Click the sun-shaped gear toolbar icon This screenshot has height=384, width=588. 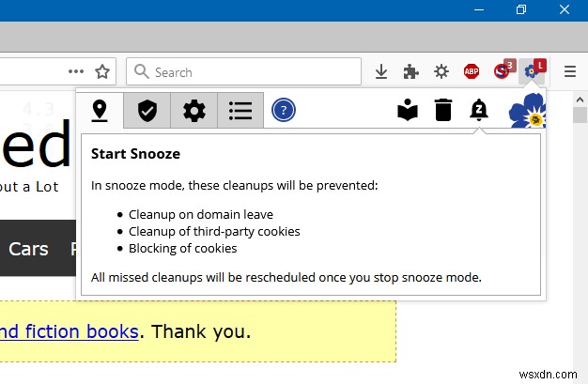click(x=441, y=71)
